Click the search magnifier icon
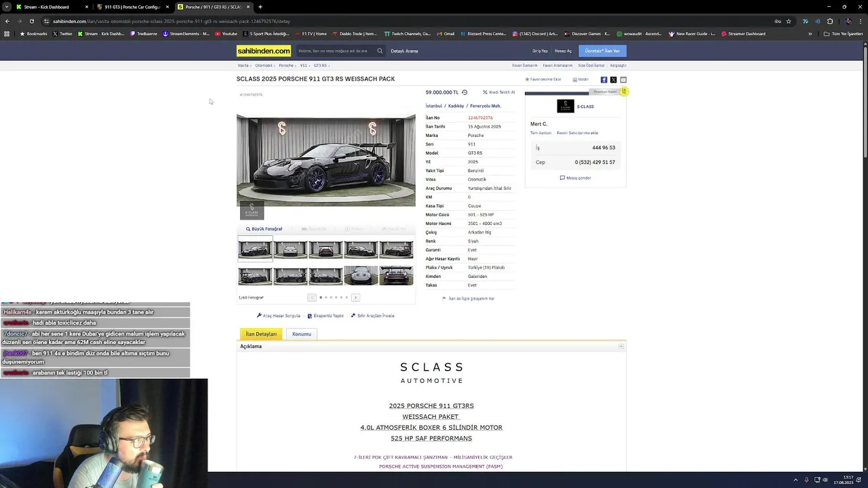Image resolution: width=868 pixels, height=488 pixels. 380,51
